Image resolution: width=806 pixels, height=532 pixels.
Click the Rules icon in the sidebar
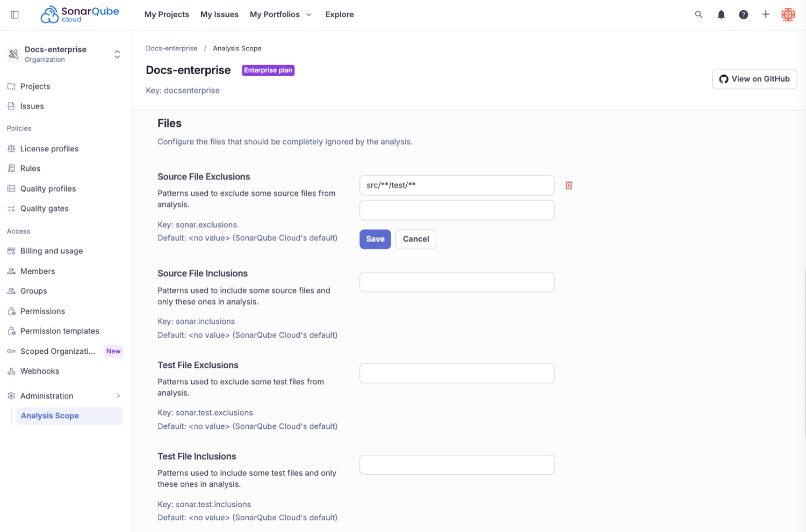[11, 169]
